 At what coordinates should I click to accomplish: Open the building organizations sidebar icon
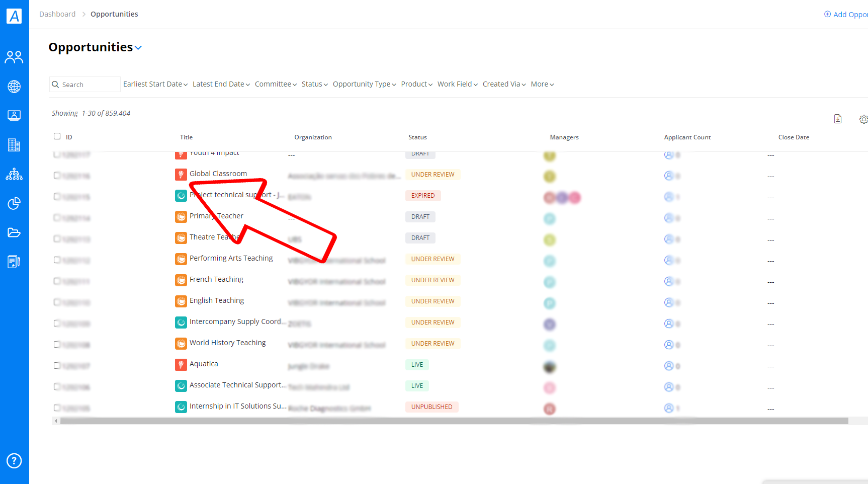click(14, 145)
